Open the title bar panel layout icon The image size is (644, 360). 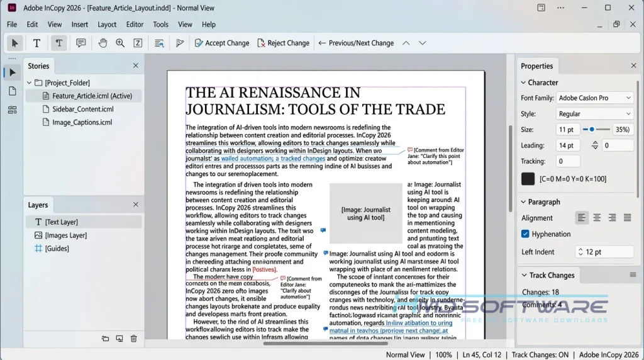pyautogui.click(x=541, y=8)
